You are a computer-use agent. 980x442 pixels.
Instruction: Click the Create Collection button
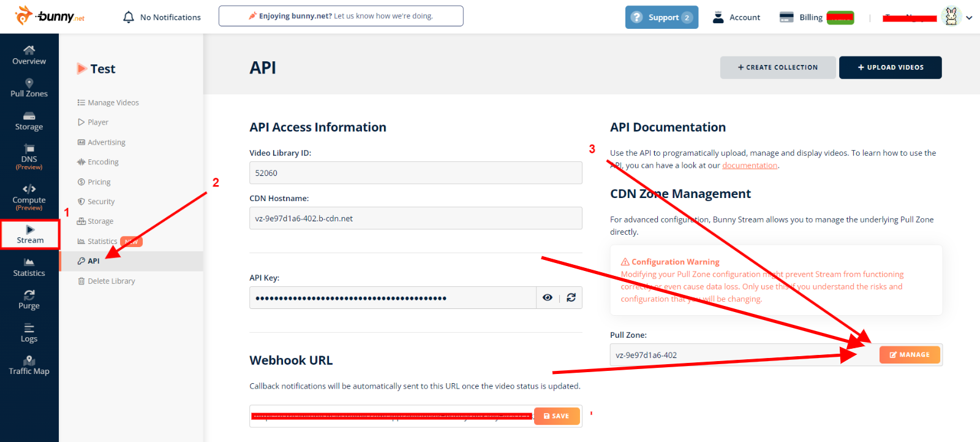(777, 67)
